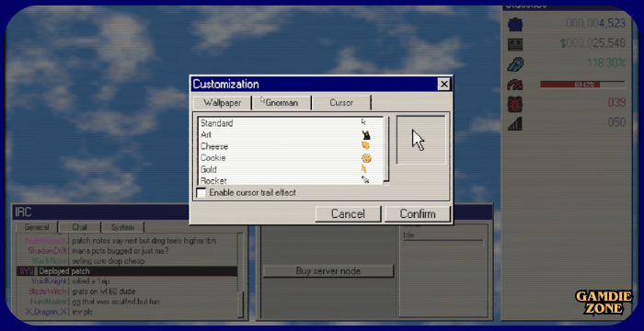Screen dimensions: 644x331
Task: Click the Cheese cursor icon in the list
Action: click(x=365, y=145)
